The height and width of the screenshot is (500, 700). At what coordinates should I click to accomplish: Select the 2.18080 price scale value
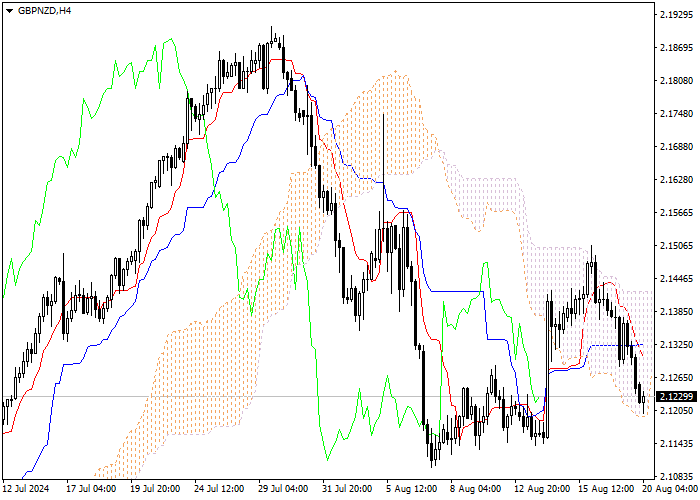pos(676,81)
